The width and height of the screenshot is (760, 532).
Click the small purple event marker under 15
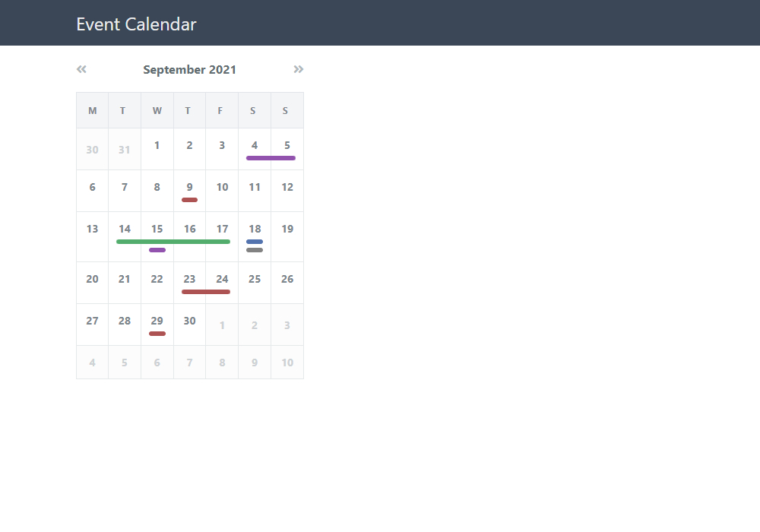coord(157,250)
